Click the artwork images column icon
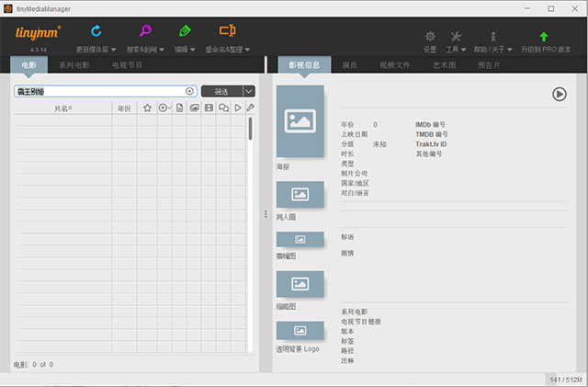Screen dimensions: 588x387 point(194,108)
